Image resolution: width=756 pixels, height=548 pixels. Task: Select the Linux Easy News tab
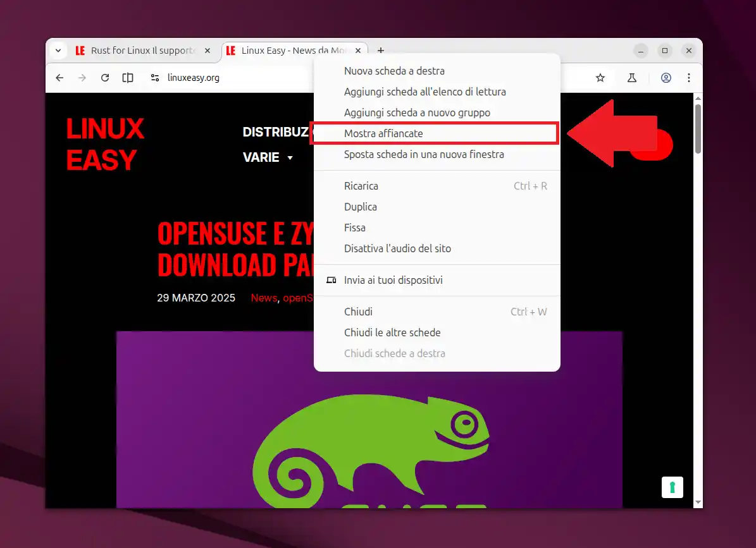pyautogui.click(x=293, y=51)
